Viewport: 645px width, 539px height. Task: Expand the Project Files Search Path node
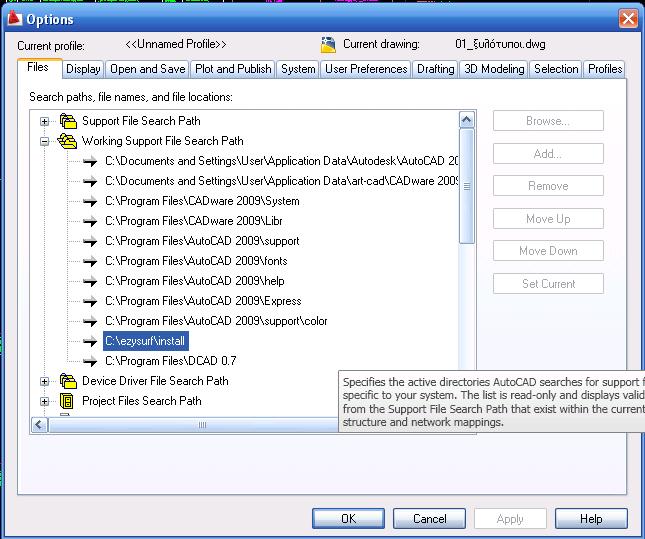click(44, 401)
